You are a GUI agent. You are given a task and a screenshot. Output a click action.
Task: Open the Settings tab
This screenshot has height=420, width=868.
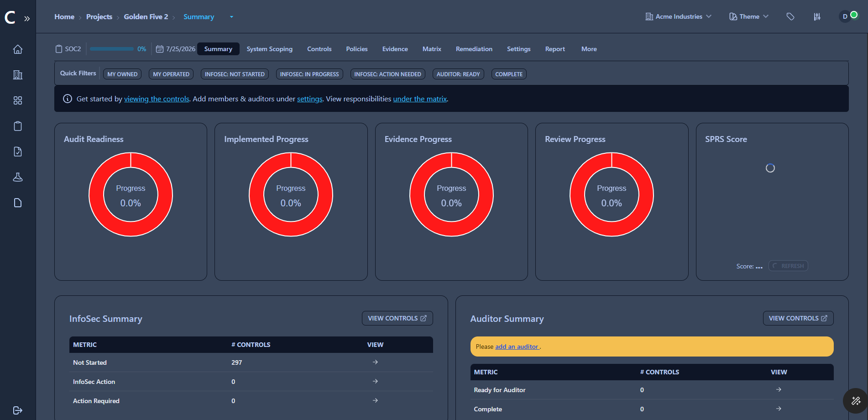(x=519, y=49)
